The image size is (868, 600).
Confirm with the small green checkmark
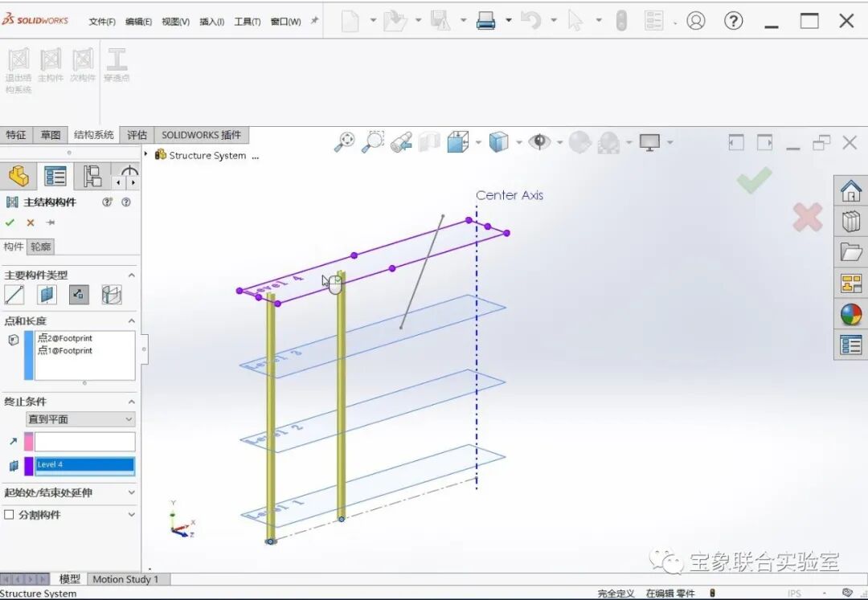(10, 222)
